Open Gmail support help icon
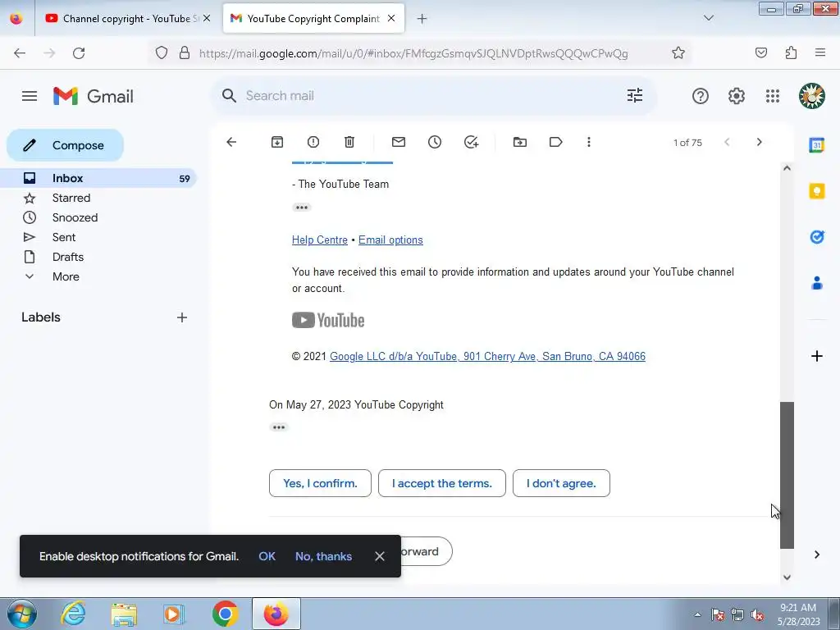Viewport: 840px width, 630px height. (701, 96)
